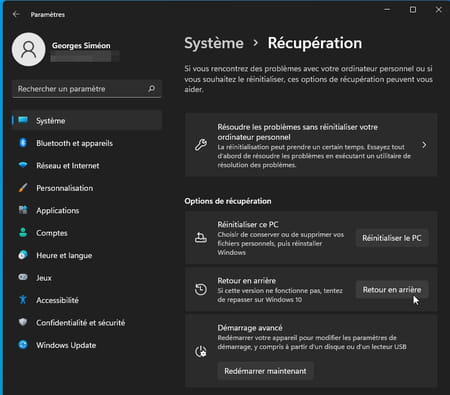The height and width of the screenshot is (395, 450).
Task: Click the Réseau et Internet wifi icon
Action: click(23, 165)
